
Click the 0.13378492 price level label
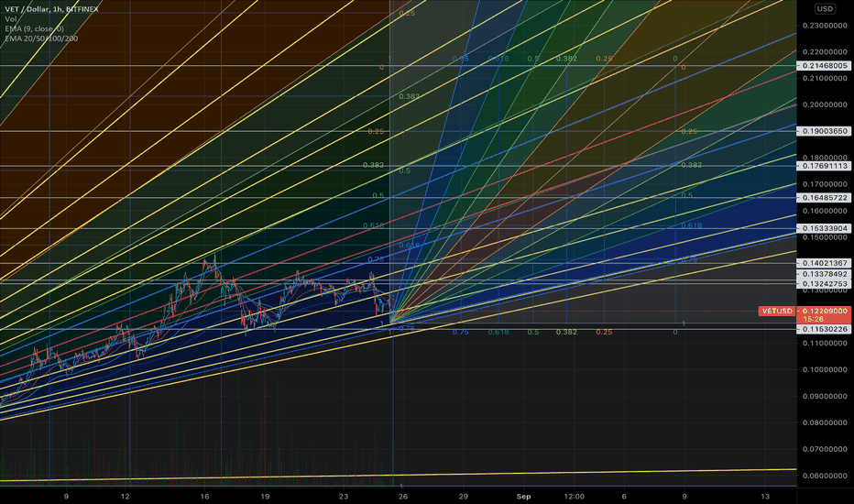825,274
